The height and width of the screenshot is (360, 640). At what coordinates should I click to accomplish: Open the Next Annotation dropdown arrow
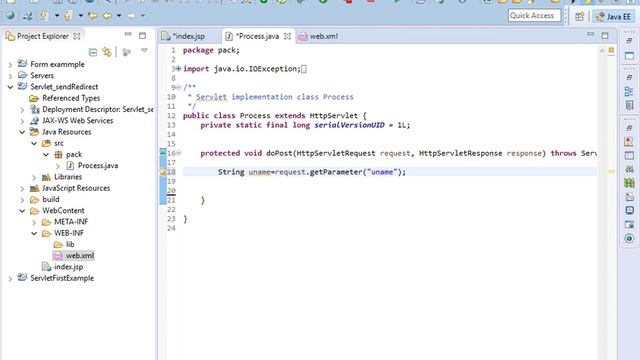tap(57, 16)
